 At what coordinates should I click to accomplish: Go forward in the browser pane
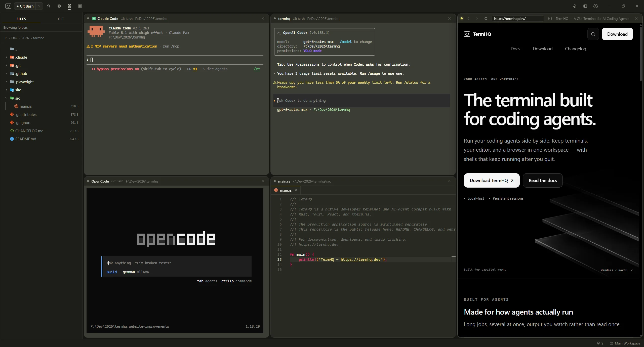[x=477, y=19]
